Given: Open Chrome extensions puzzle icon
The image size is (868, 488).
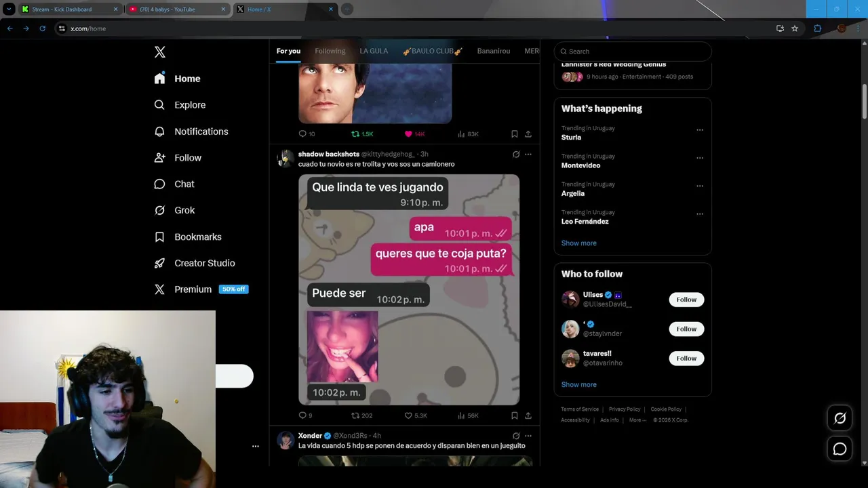Looking at the screenshot, I should pos(817,28).
